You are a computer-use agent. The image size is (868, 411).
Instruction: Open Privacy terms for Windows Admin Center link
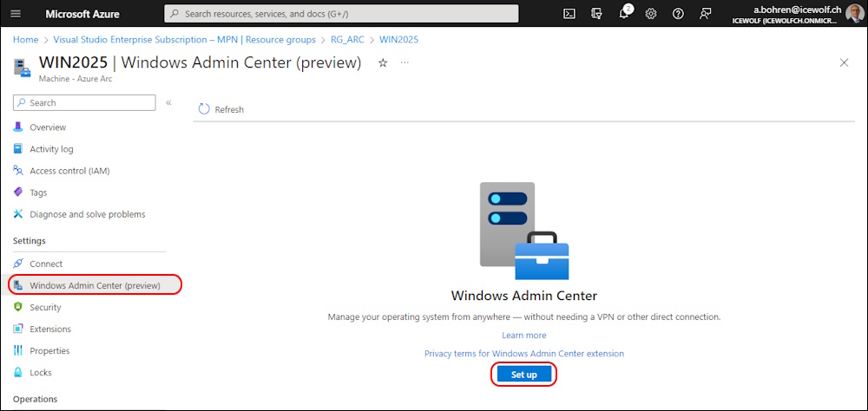[x=523, y=353]
